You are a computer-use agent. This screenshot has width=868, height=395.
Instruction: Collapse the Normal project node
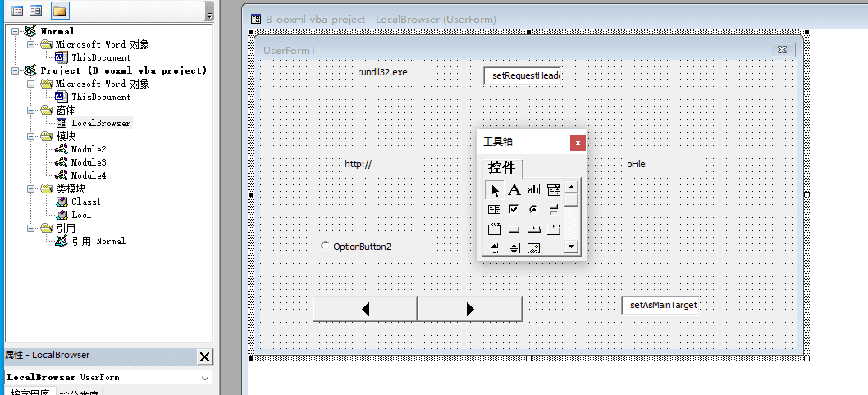tap(16, 31)
